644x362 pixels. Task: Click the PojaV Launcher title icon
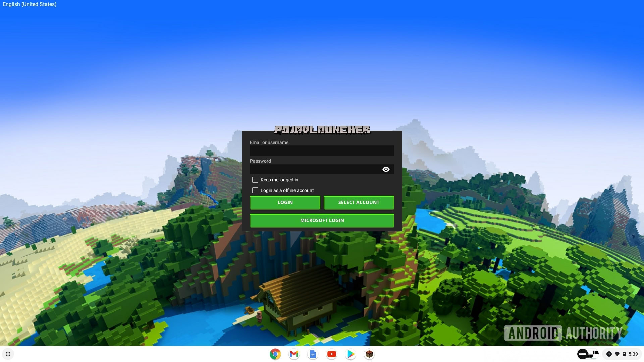tap(322, 129)
